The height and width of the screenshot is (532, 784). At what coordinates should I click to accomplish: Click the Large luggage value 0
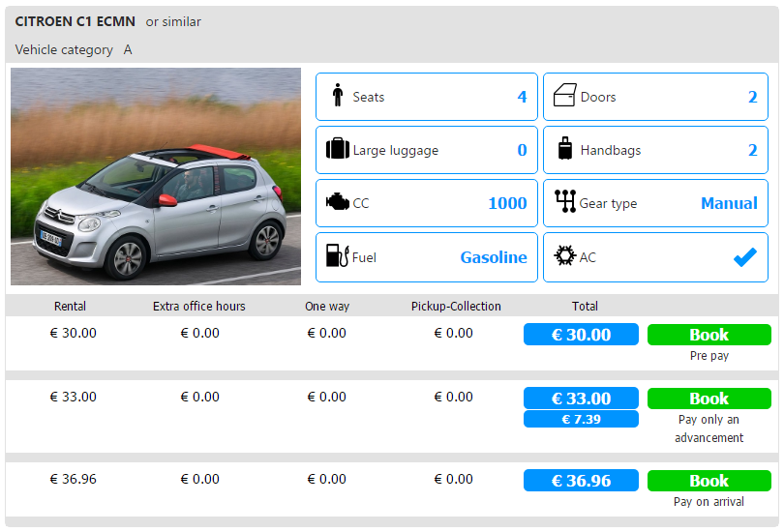click(x=522, y=150)
